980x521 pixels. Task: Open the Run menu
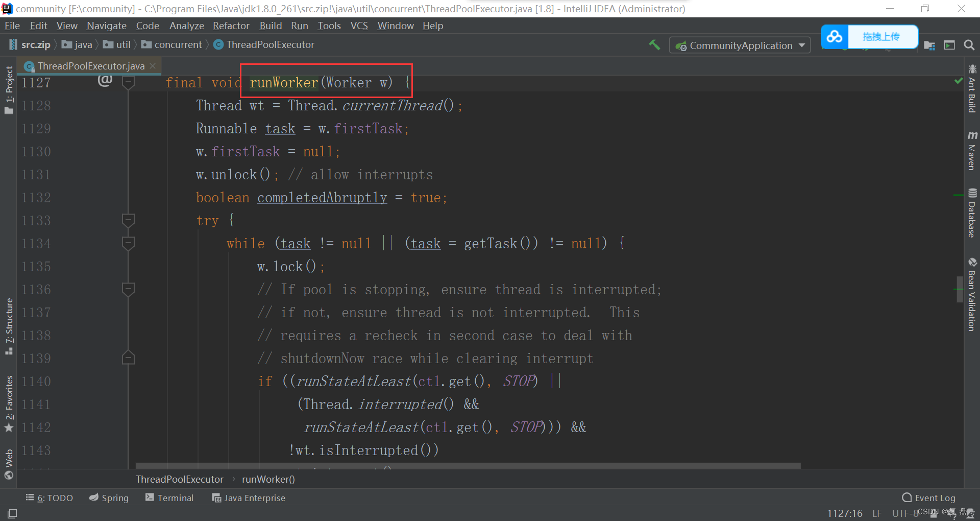[x=300, y=26]
